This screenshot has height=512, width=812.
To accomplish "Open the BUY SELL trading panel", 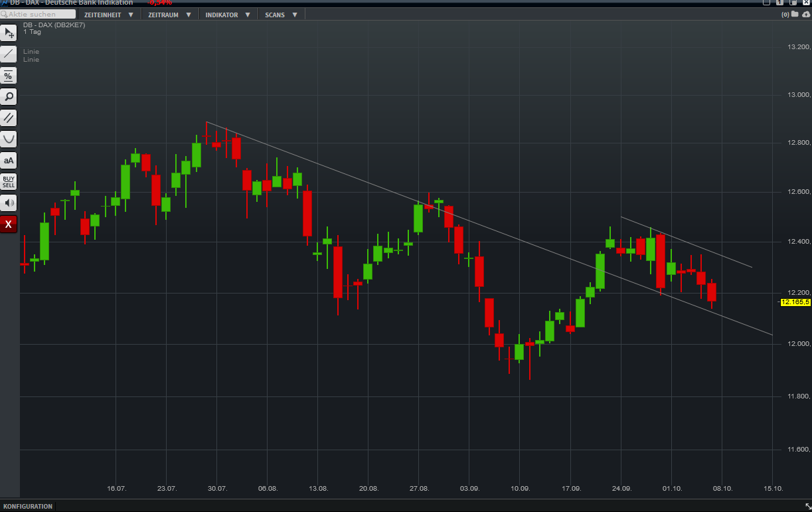I will pos(9,181).
